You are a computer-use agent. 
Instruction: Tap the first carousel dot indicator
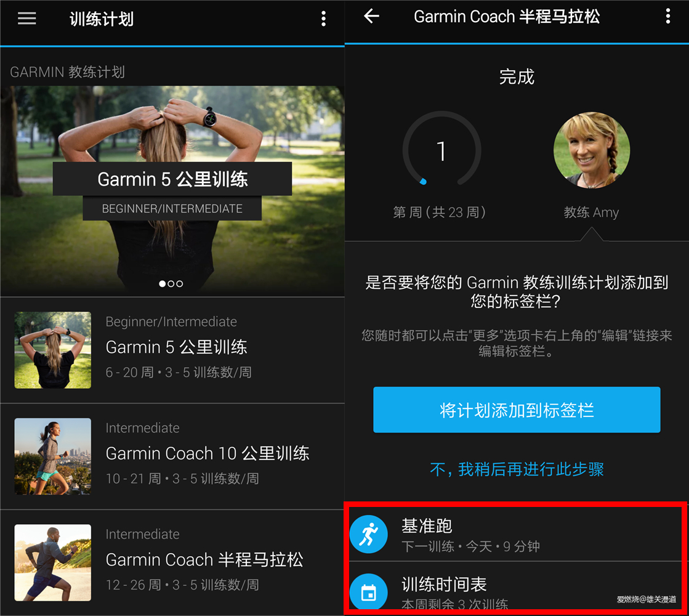pos(163,283)
